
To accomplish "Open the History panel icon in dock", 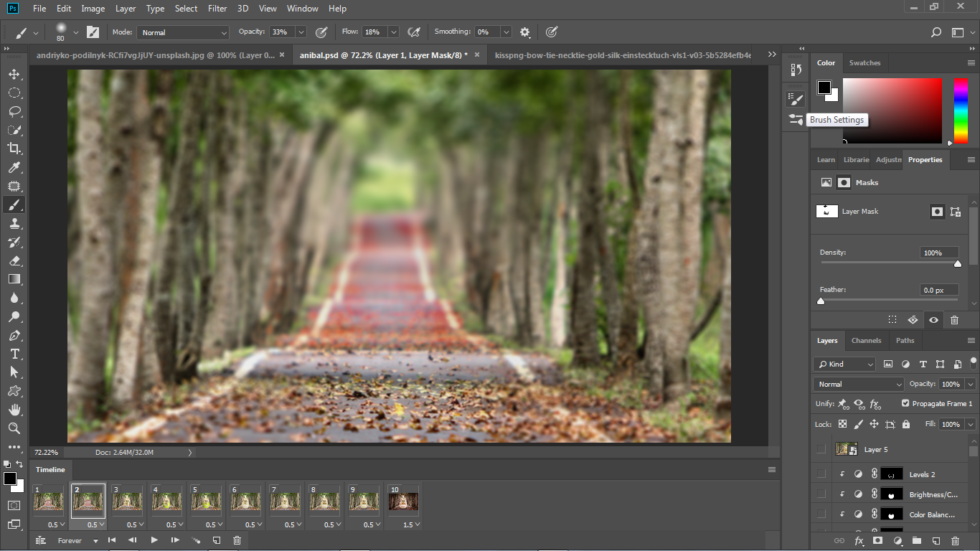I will [796, 70].
